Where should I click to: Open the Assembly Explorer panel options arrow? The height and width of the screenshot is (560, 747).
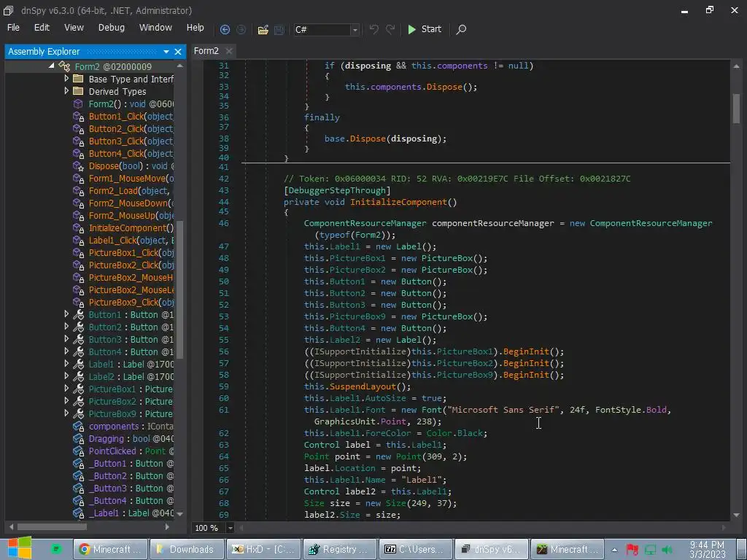click(166, 52)
